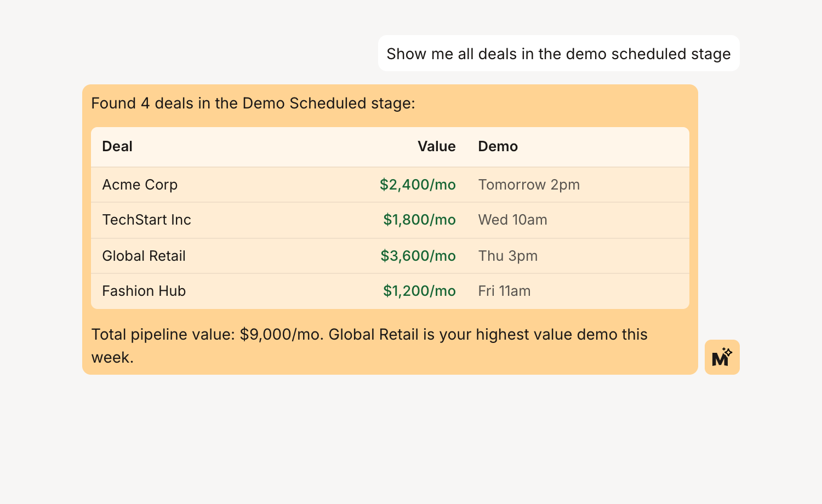Click the $2,400/mo value for Acme Corp
This screenshot has width=822, height=504.
coord(418,185)
